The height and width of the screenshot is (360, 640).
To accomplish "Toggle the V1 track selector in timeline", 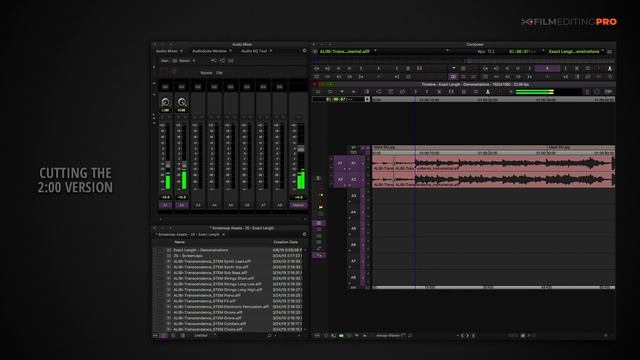I will (x=353, y=147).
